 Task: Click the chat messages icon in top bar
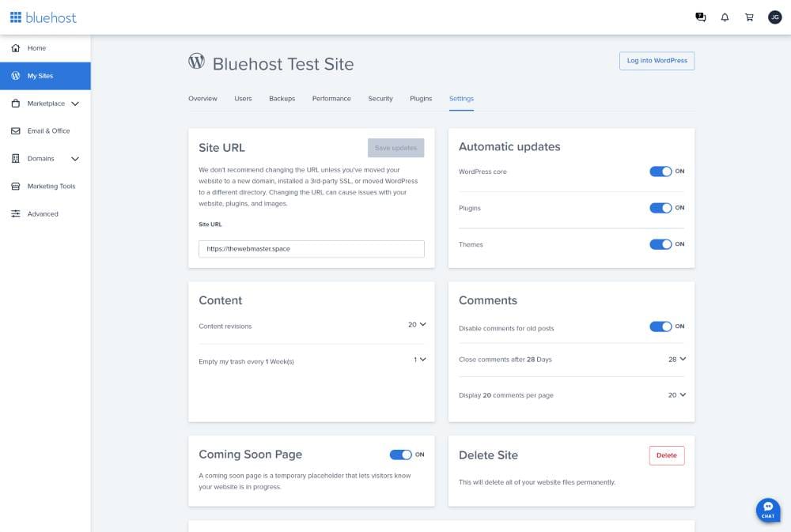[700, 16]
